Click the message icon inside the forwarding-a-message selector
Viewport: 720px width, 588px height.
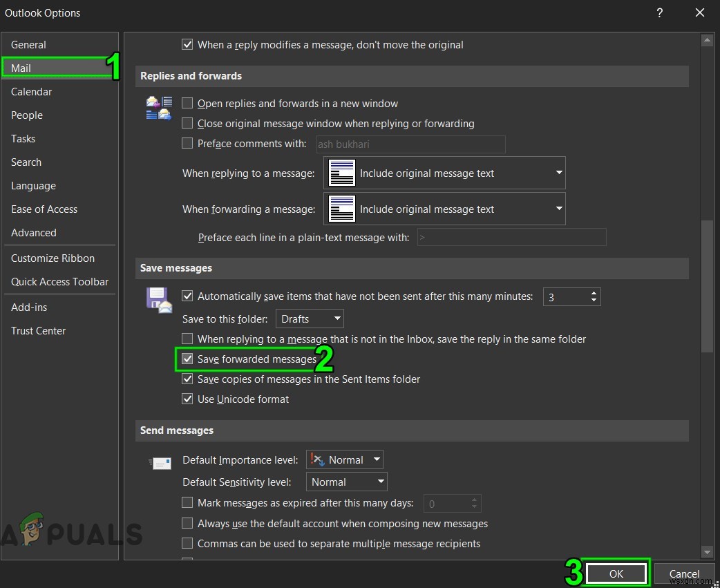click(341, 209)
